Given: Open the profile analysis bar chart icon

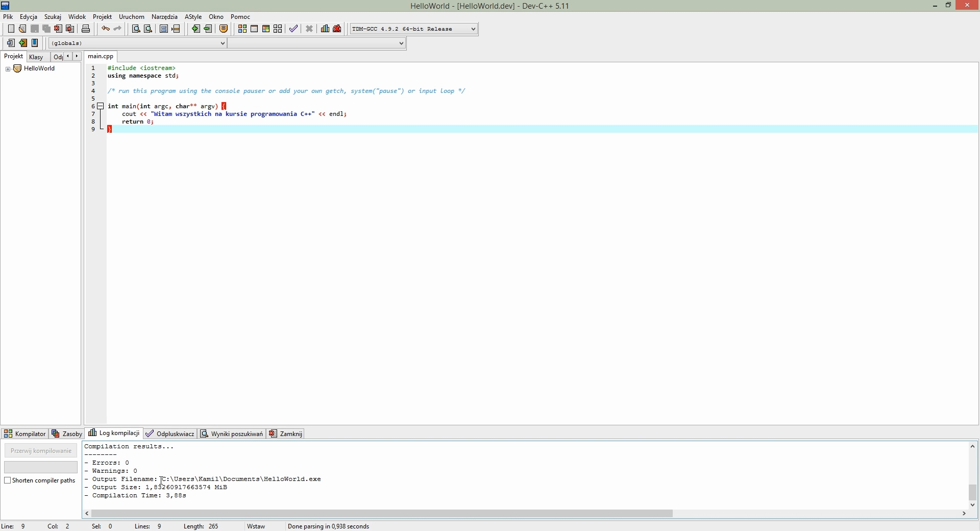Looking at the screenshot, I should [325, 29].
